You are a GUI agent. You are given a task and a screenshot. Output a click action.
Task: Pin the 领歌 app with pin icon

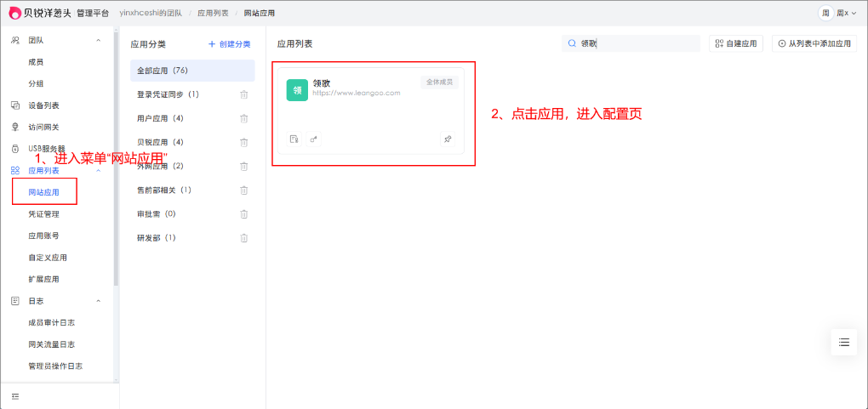[x=448, y=139]
